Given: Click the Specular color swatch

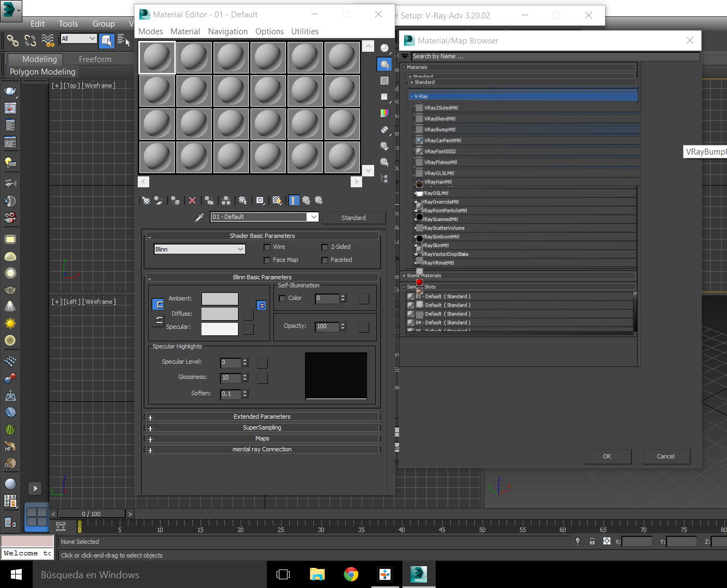Looking at the screenshot, I should point(220,329).
